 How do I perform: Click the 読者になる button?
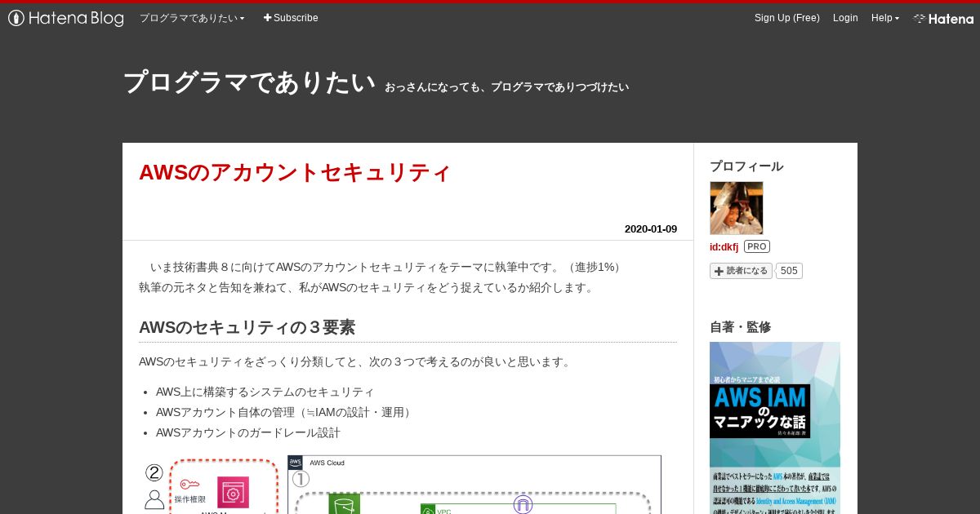point(741,271)
